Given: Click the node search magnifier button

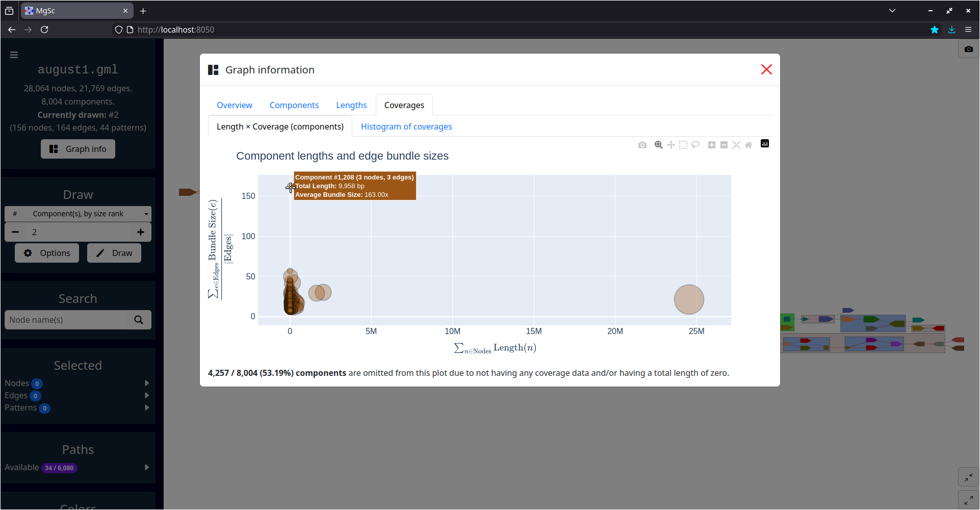Looking at the screenshot, I should tap(139, 320).
